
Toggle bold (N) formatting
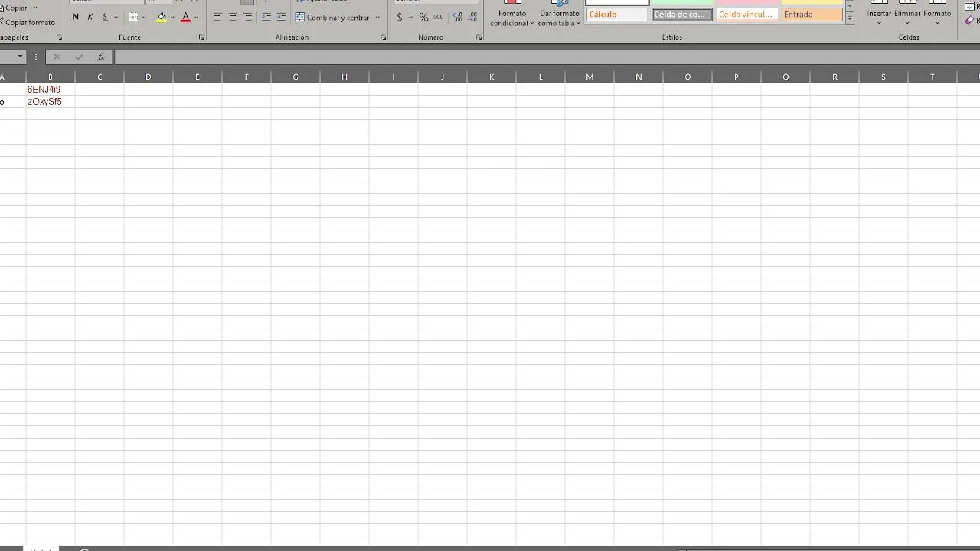75,17
